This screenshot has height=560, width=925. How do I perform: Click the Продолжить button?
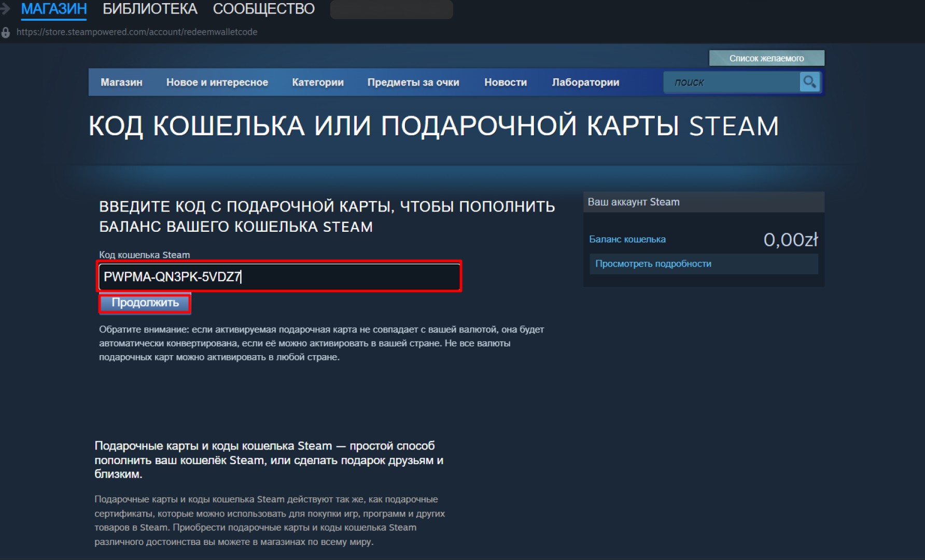coord(145,303)
